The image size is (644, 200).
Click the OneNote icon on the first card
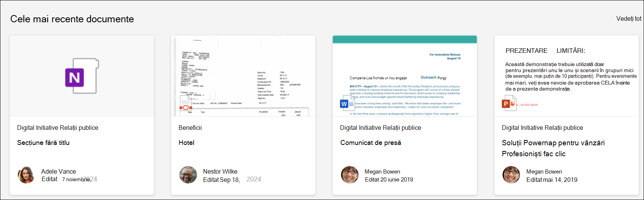[x=82, y=76]
